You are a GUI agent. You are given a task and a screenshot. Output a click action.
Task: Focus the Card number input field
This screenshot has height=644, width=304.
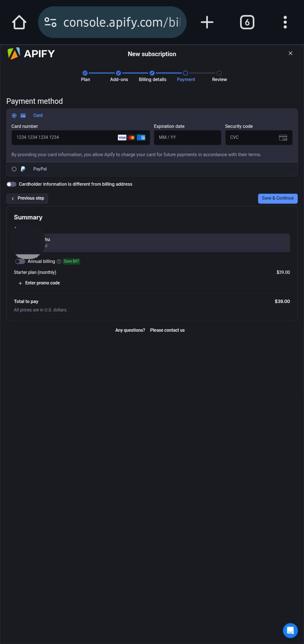pos(81,138)
